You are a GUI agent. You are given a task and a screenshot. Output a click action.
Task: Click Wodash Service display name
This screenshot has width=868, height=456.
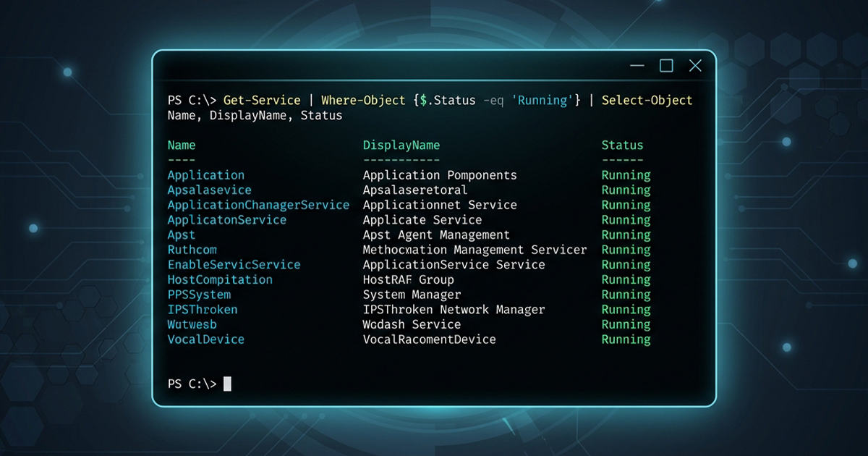pyautogui.click(x=412, y=324)
